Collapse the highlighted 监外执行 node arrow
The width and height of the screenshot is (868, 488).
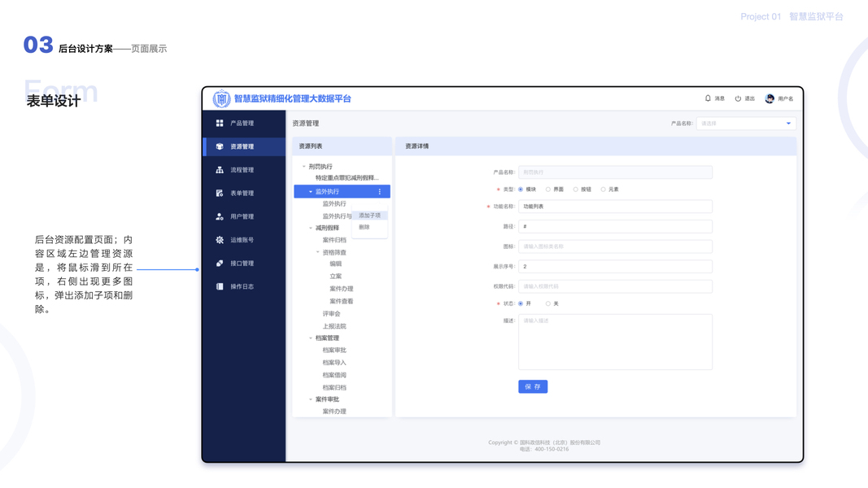[311, 191]
